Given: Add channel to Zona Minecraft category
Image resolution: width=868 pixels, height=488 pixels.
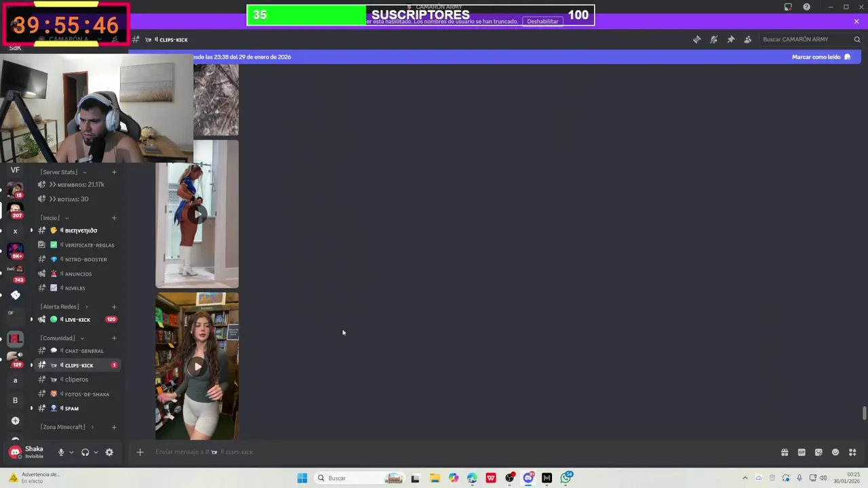Looking at the screenshot, I should 114,427.
